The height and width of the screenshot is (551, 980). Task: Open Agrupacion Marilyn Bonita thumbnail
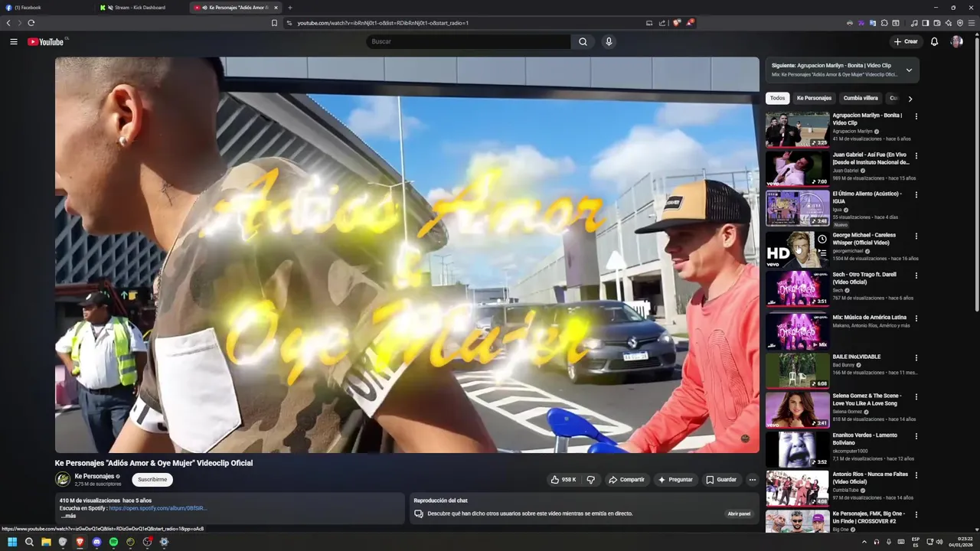pyautogui.click(x=797, y=129)
